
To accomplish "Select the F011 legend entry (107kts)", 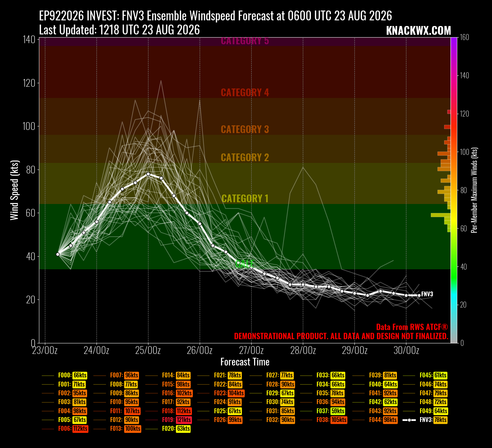I will pyautogui.click(x=117, y=411).
